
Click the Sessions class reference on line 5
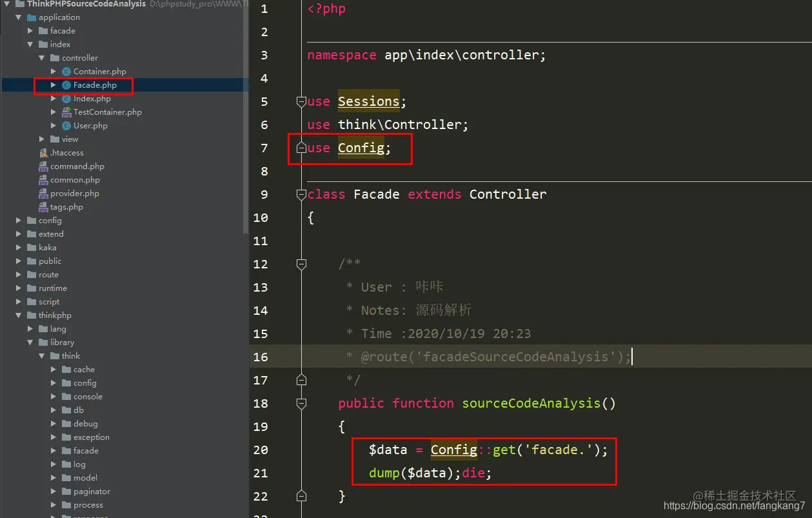pyautogui.click(x=369, y=101)
